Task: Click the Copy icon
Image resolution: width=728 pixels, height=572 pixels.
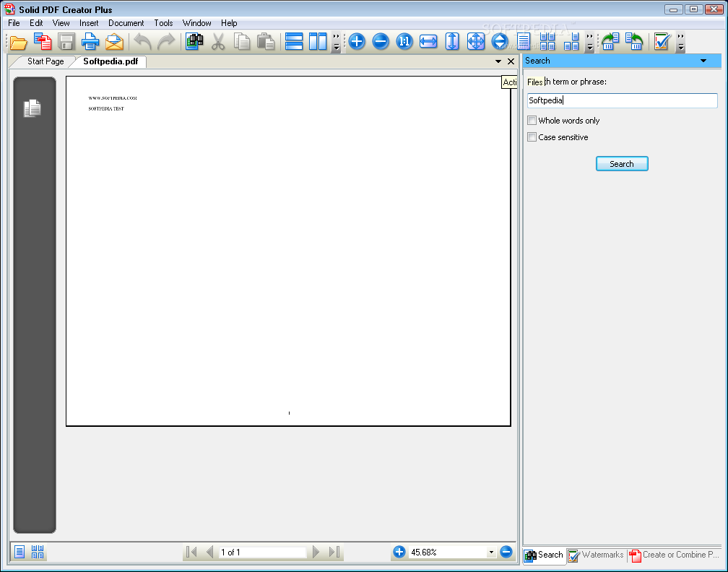Action: click(242, 42)
